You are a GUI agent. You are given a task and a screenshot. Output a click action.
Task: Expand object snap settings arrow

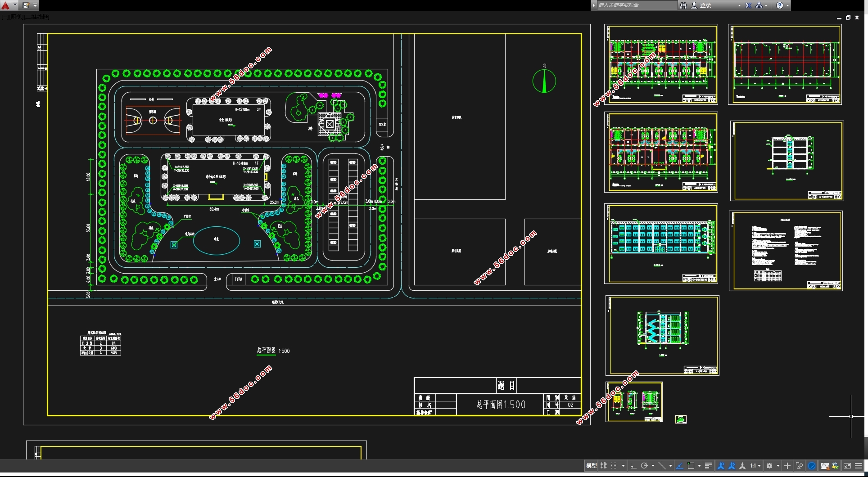point(699,466)
